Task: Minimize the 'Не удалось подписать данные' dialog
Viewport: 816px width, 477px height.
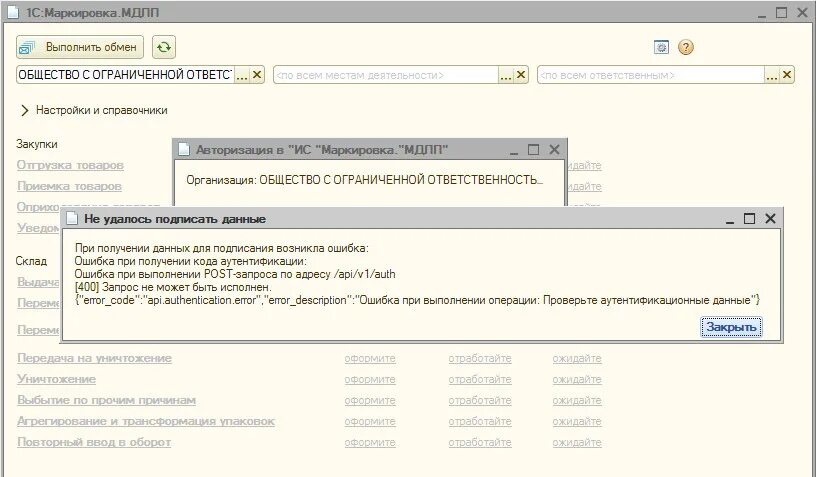Action: point(730,221)
